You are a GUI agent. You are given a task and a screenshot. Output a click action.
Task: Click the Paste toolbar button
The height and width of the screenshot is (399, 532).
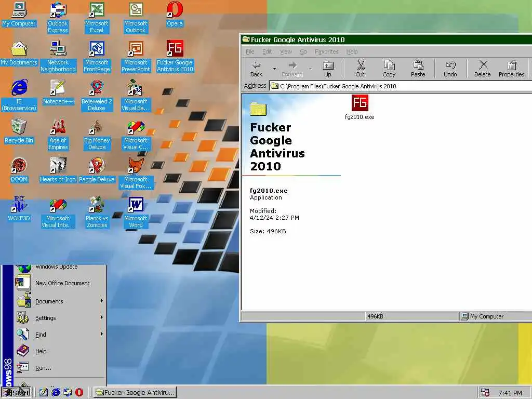(x=418, y=69)
